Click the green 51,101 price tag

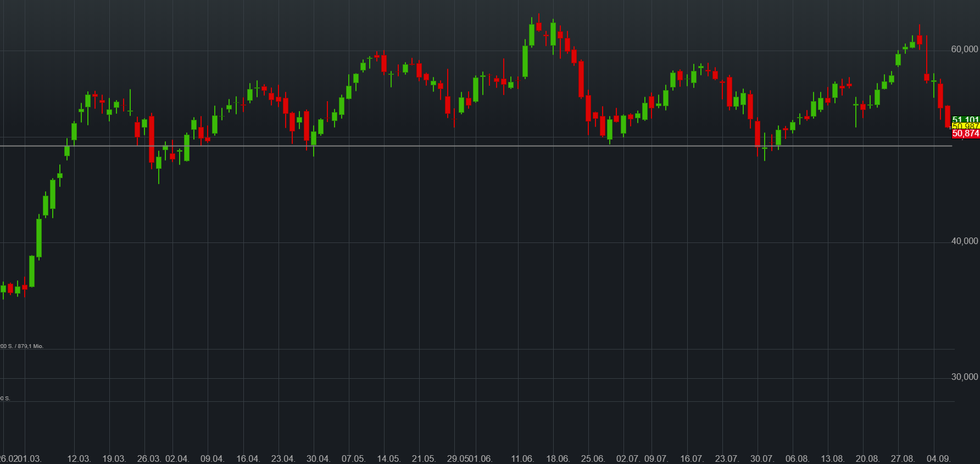(966, 119)
